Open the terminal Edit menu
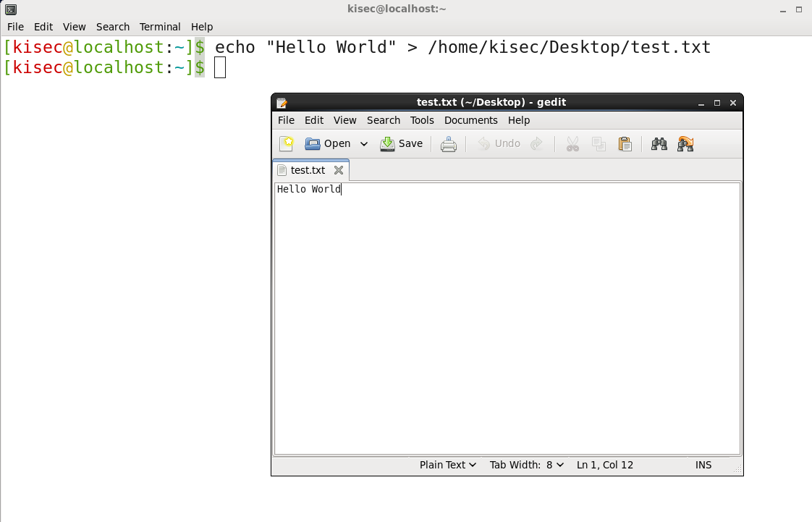Viewport: 812px width, 522px height. (x=43, y=27)
